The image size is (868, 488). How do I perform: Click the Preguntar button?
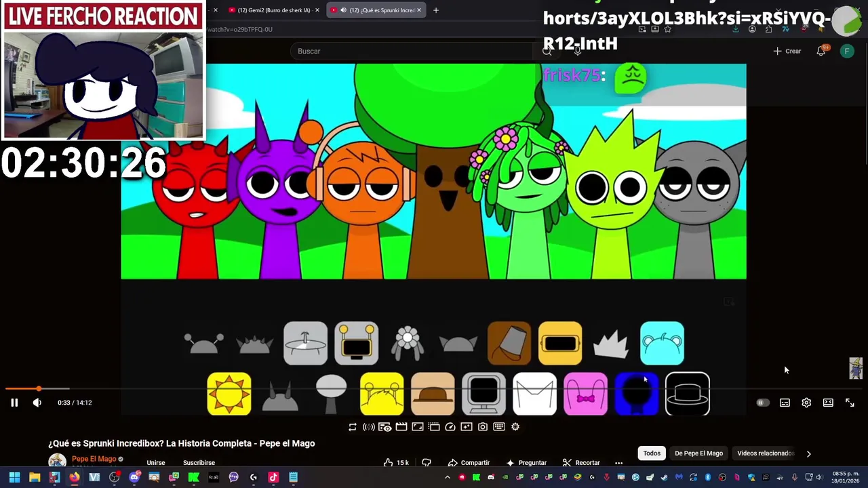(x=526, y=462)
